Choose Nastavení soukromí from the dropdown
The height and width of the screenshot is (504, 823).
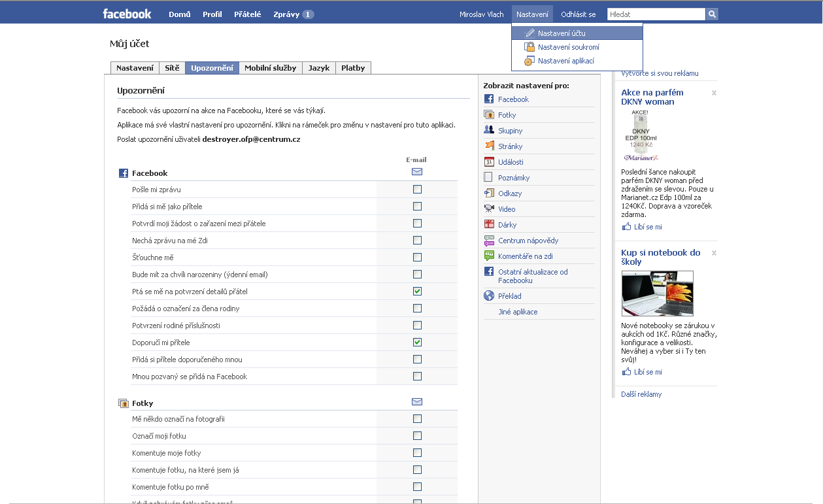(x=577, y=47)
